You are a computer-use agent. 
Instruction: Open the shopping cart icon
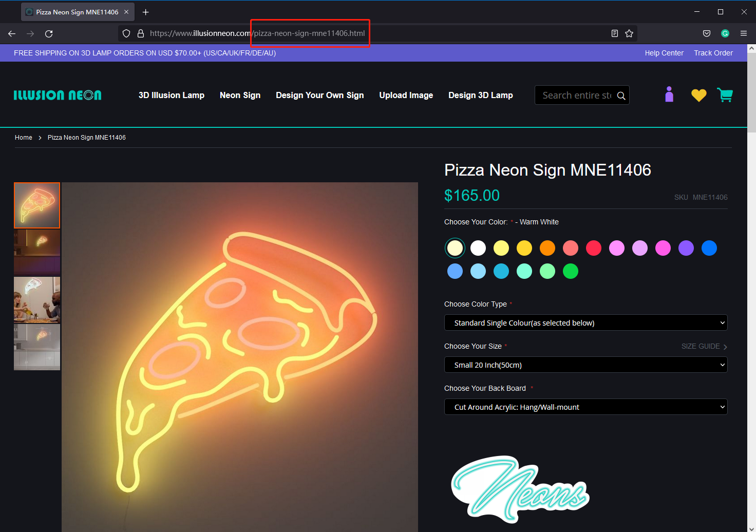725,95
